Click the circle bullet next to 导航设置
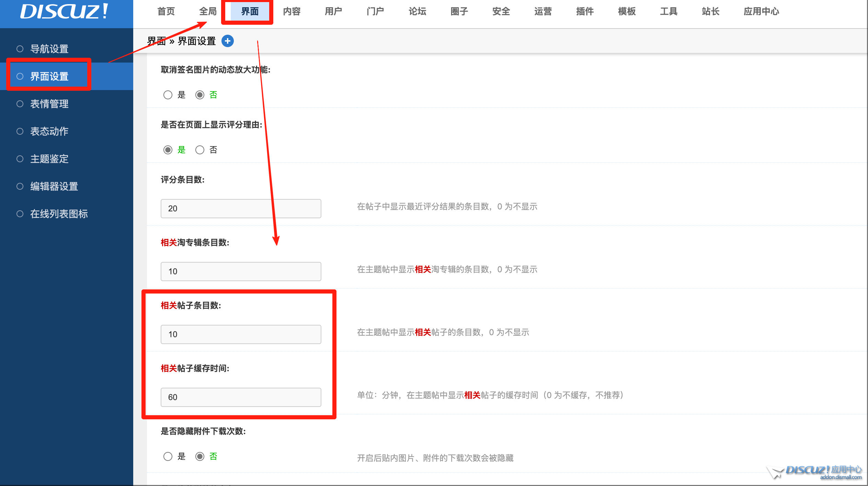The width and height of the screenshot is (868, 486). click(x=20, y=49)
